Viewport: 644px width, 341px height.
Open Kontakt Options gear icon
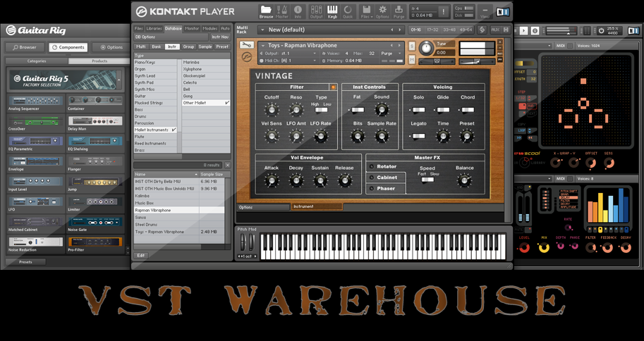(x=382, y=11)
